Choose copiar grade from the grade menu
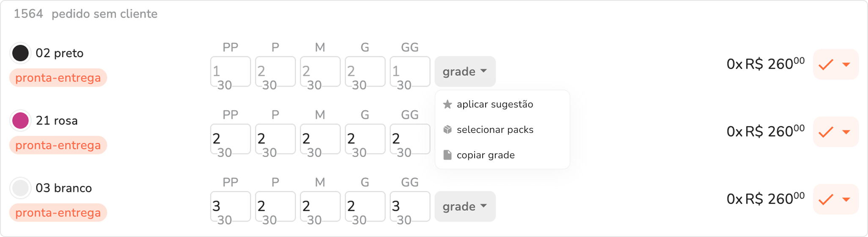This screenshot has width=868, height=237. 485,155
